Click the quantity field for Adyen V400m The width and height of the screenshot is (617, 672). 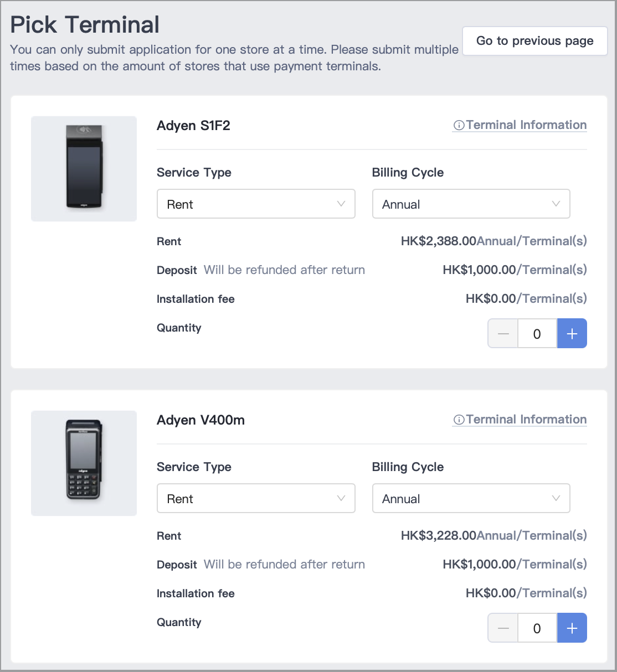537,628
